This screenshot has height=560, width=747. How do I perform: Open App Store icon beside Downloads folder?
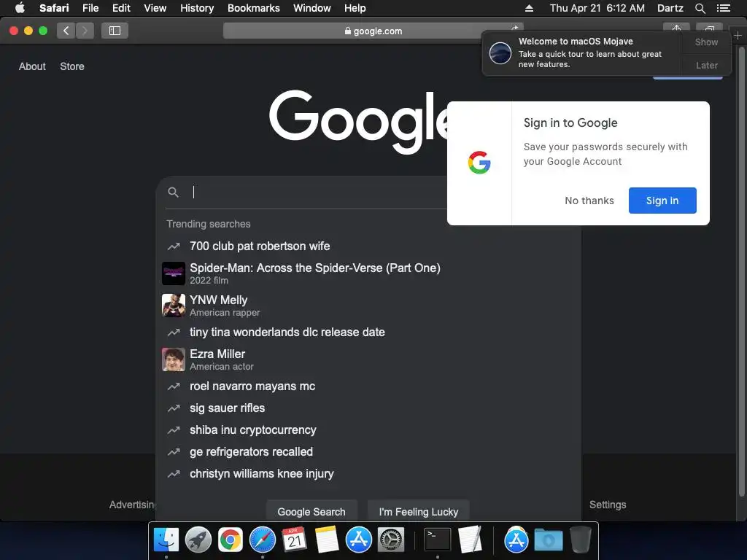pos(516,540)
